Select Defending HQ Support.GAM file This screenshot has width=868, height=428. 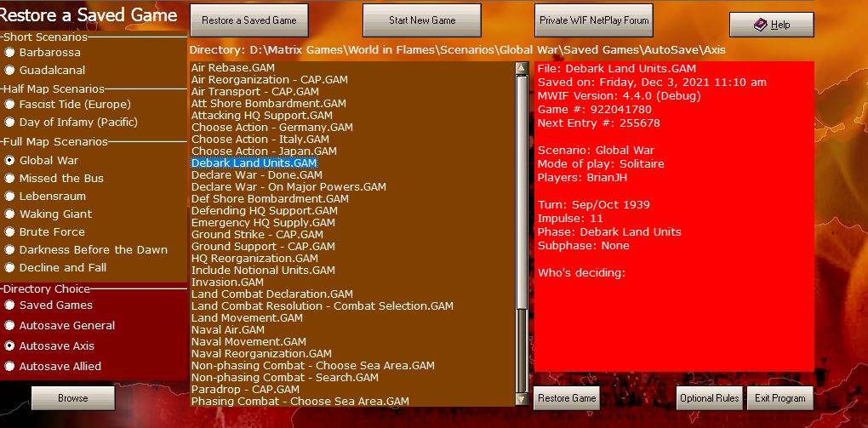coord(264,211)
